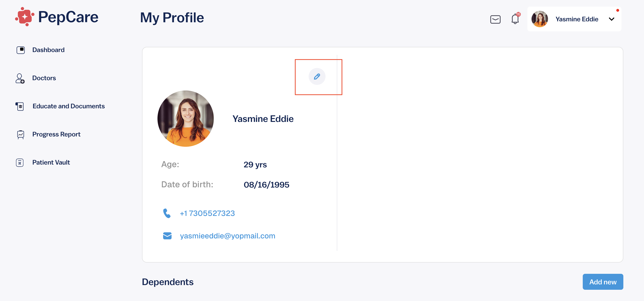644x301 pixels.
Task: Click the Progress Report chart icon
Action: pyautogui.click(x=20, y=135)
